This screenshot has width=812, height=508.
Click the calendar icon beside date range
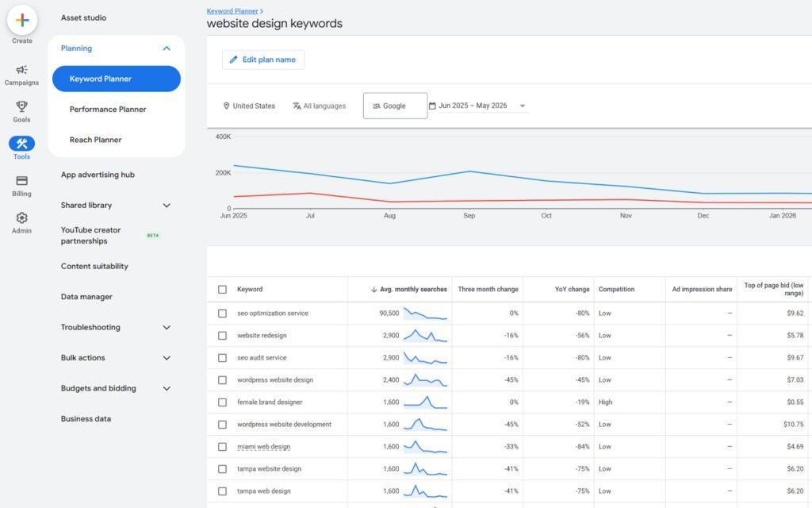click(x=432, y=106)
